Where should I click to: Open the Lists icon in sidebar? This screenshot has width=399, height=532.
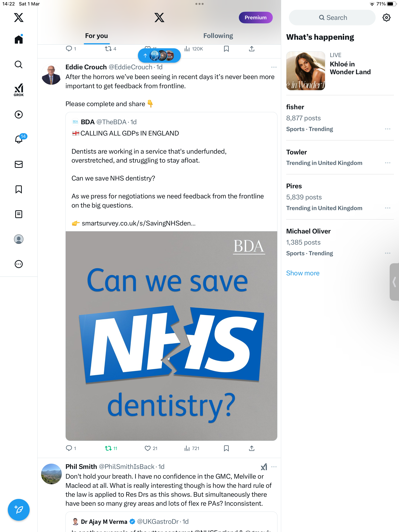point(19,214)
